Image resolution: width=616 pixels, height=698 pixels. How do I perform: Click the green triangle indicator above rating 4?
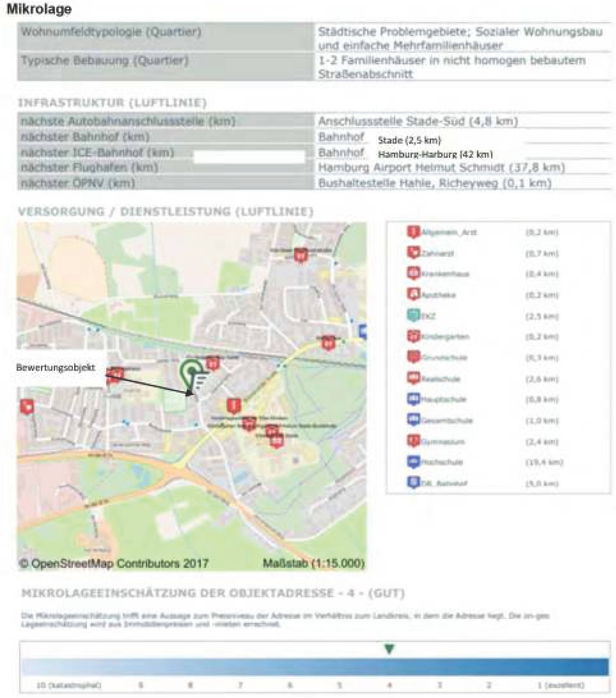(x=389, y=648)
